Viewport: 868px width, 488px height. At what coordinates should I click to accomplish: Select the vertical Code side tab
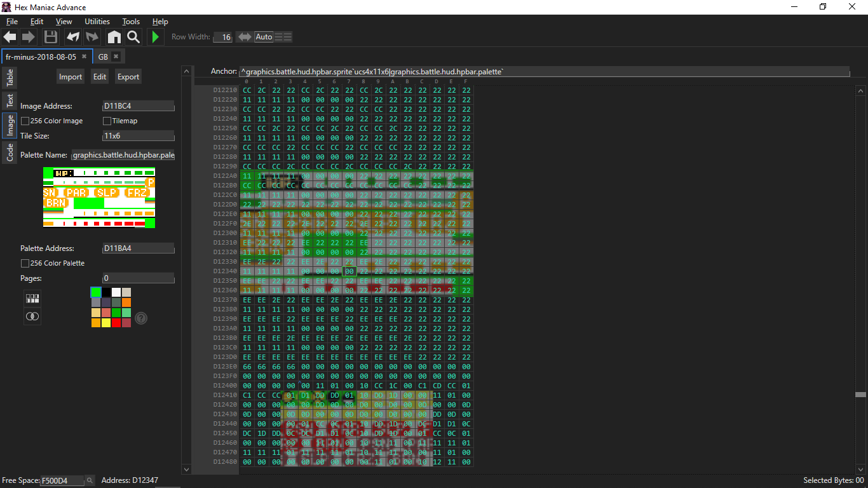coord(10,152)
